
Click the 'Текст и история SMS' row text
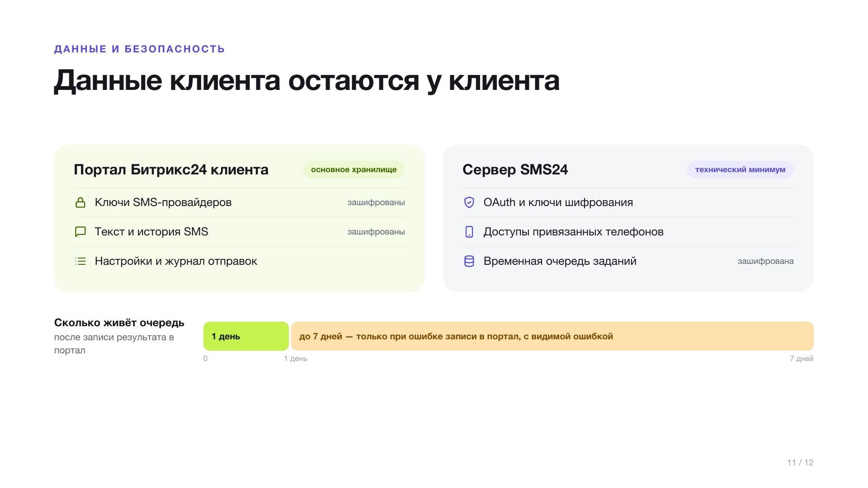pos(151,232)
